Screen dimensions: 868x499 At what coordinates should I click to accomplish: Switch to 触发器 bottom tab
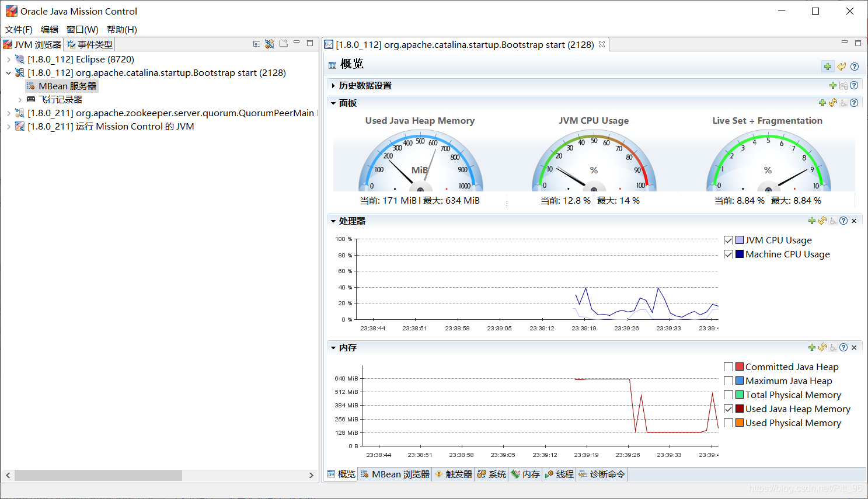click(x=454, y=474)
